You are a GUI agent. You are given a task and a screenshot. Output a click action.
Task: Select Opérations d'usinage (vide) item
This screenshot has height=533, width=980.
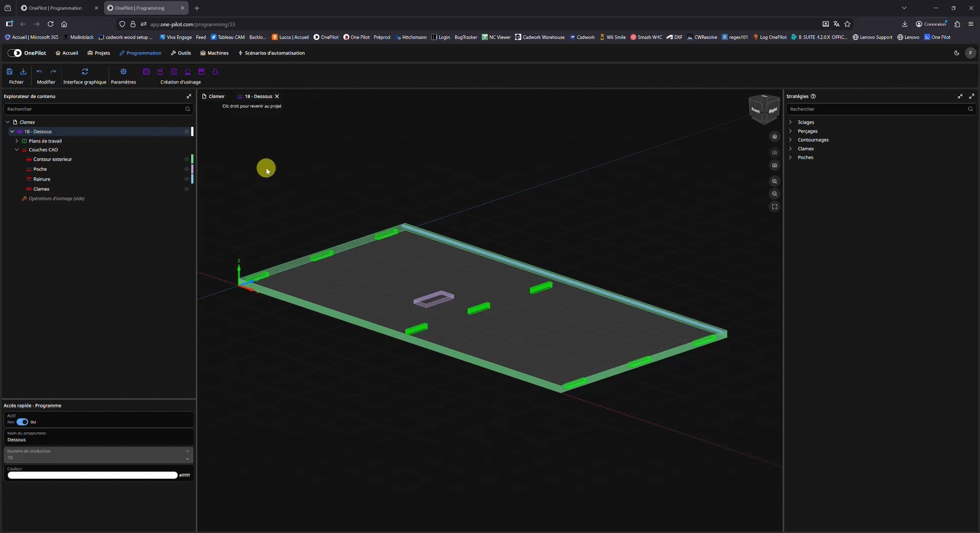tap(53, 199)
